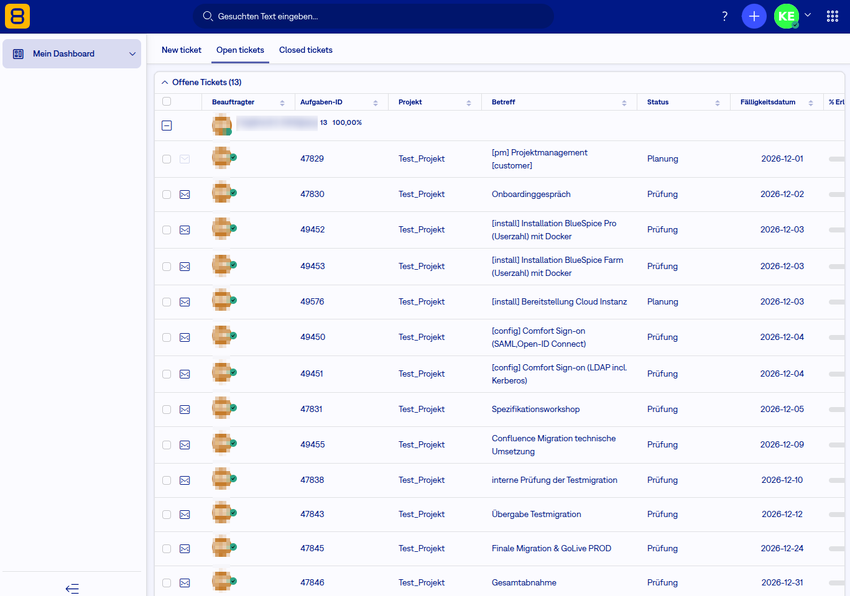This screenshot has width=850, height=596.
Task: Collapse the sidebar with the arrow icon
Action: [72, 588]
